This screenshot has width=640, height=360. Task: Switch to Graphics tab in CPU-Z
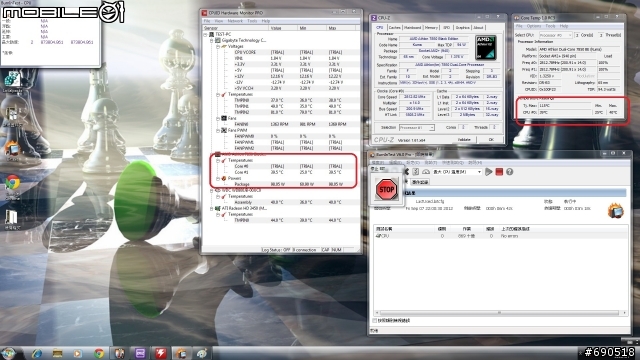pos(462,27)
